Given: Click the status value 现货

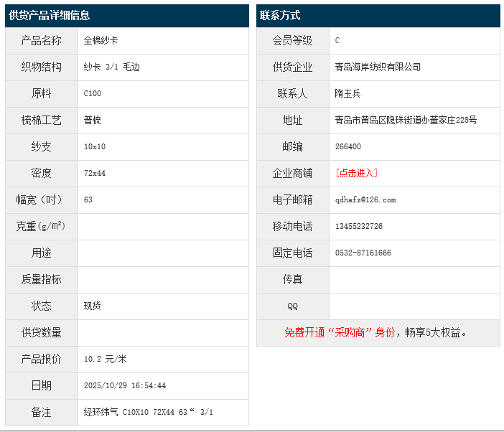Looking at the screenshot, I should pos(93,306).
